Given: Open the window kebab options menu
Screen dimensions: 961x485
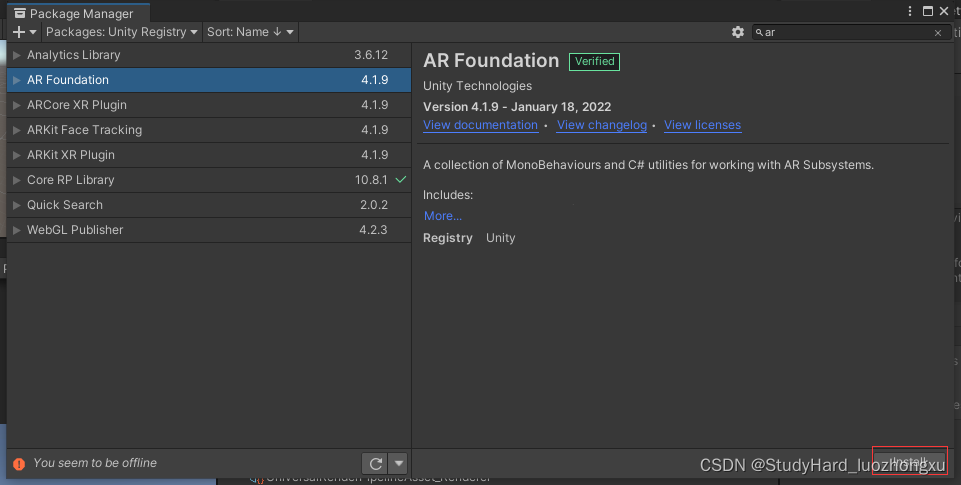Looking at the screenshot, I should pyautogui.click(x=910, y=11).
